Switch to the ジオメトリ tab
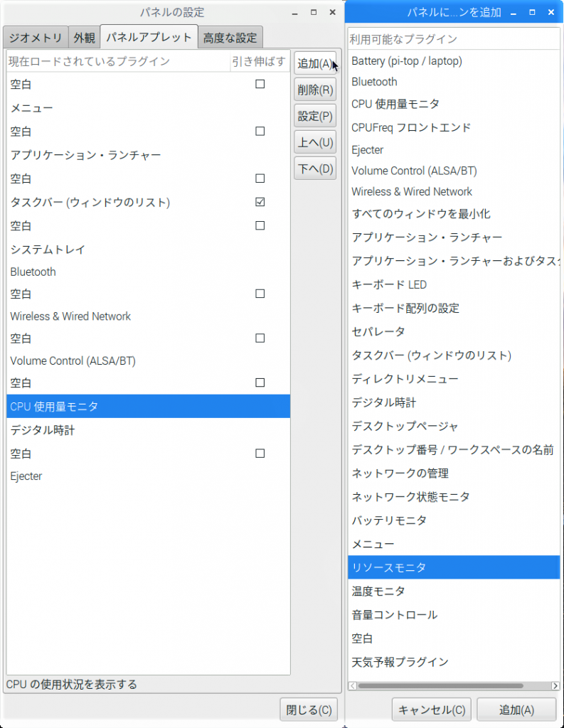Image resolution: width=564 pixels, height=728 pixels. [36, 38]
